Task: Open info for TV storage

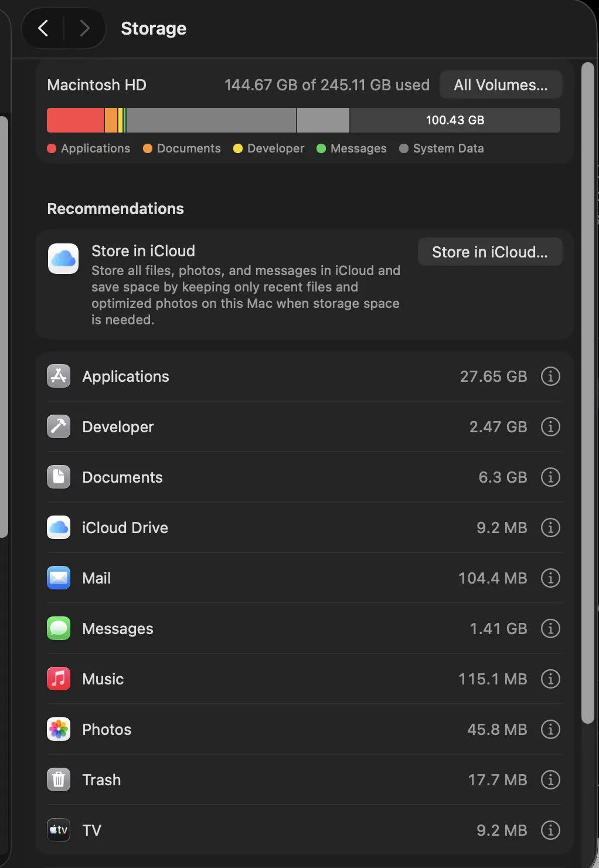Action: 550,830
